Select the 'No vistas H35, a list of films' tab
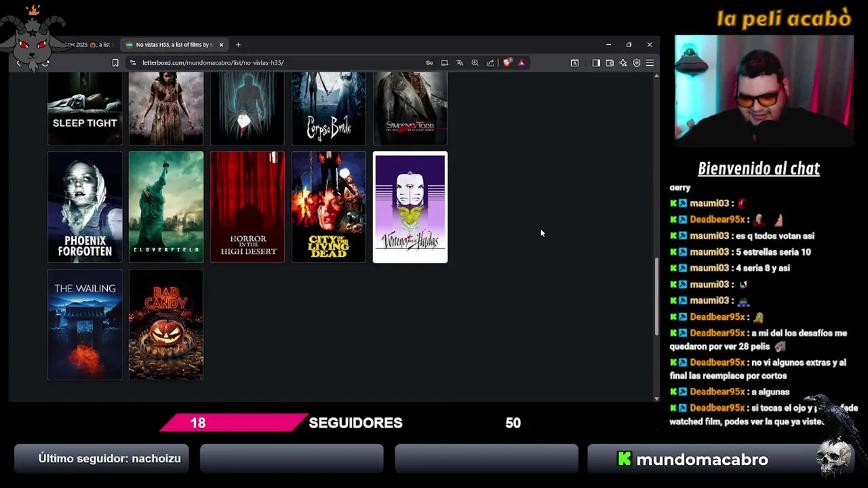This screenshot has width=868, height=488. coord(174,45)
